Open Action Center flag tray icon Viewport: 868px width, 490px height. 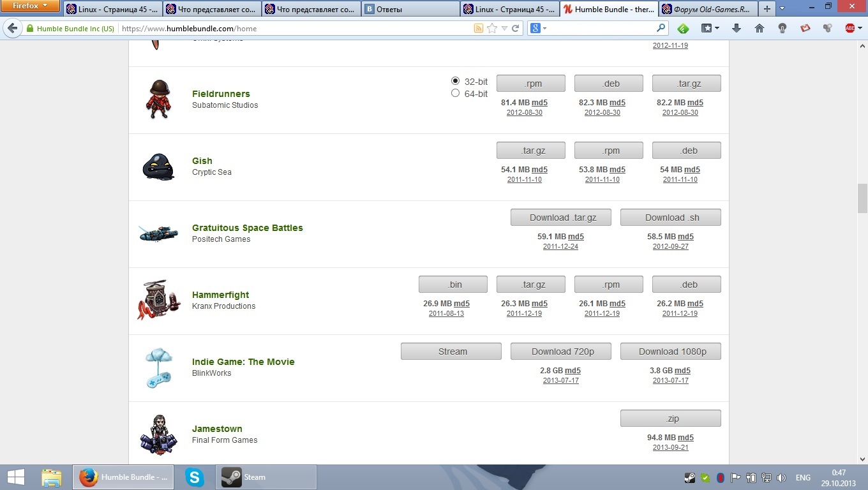[736, 477]
